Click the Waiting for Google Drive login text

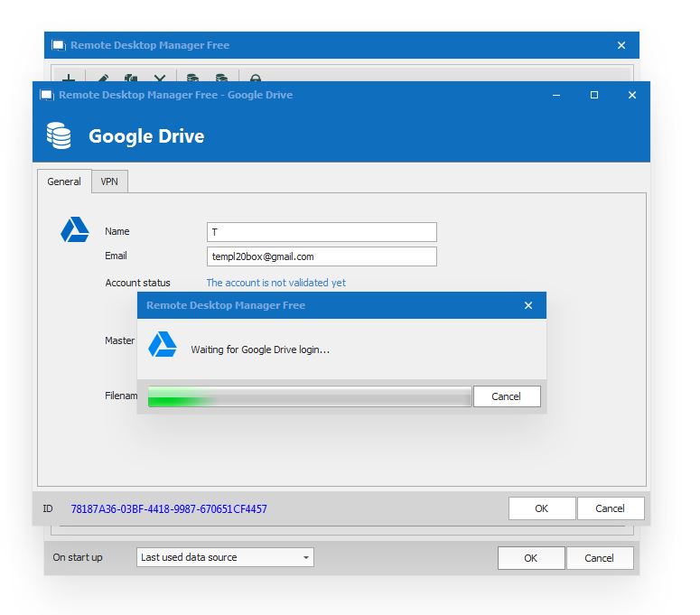point(260,349)
